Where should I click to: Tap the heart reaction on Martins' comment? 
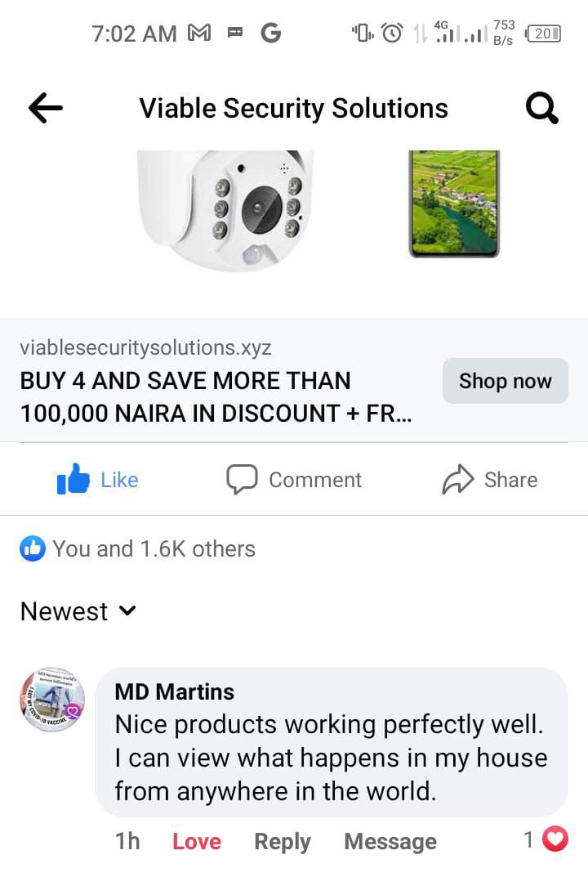click(x=555, y=839)
